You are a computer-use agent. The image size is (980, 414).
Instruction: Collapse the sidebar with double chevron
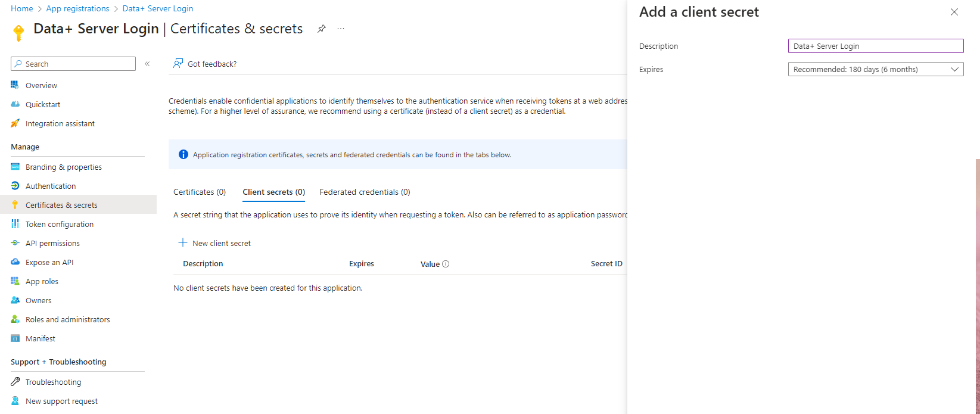[147, 64]
